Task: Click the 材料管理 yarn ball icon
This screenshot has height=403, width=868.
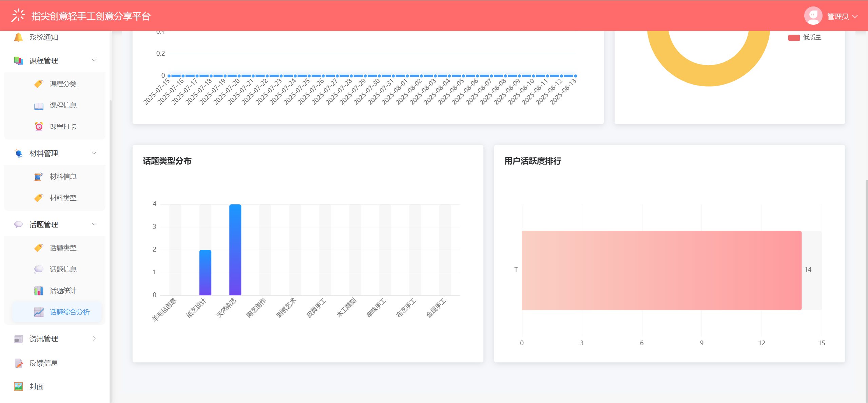Action: (x=18, y=153)
